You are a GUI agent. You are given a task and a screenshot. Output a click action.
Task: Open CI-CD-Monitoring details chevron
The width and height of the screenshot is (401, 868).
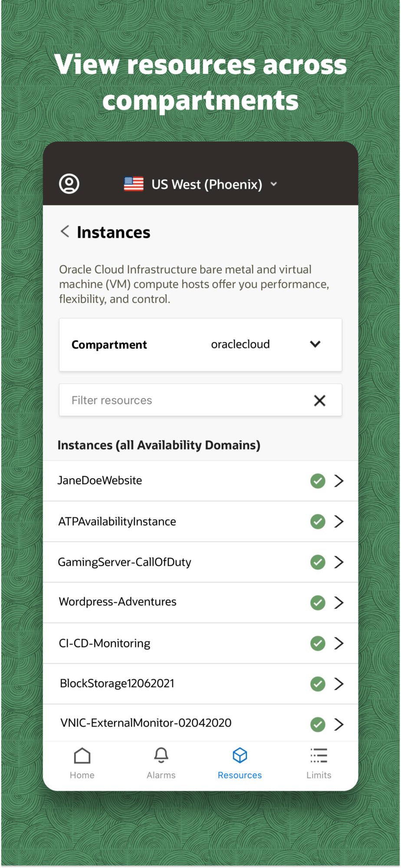339,643
